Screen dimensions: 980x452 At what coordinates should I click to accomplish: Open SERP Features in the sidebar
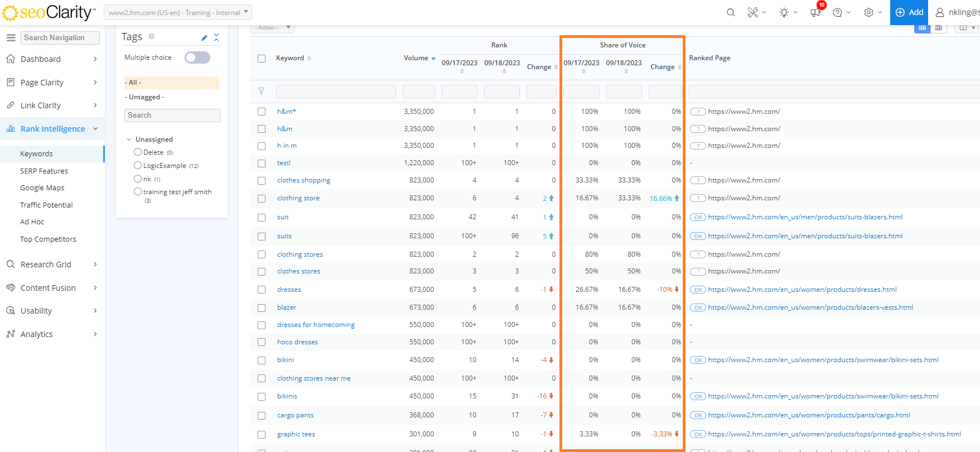pos(44,171)
